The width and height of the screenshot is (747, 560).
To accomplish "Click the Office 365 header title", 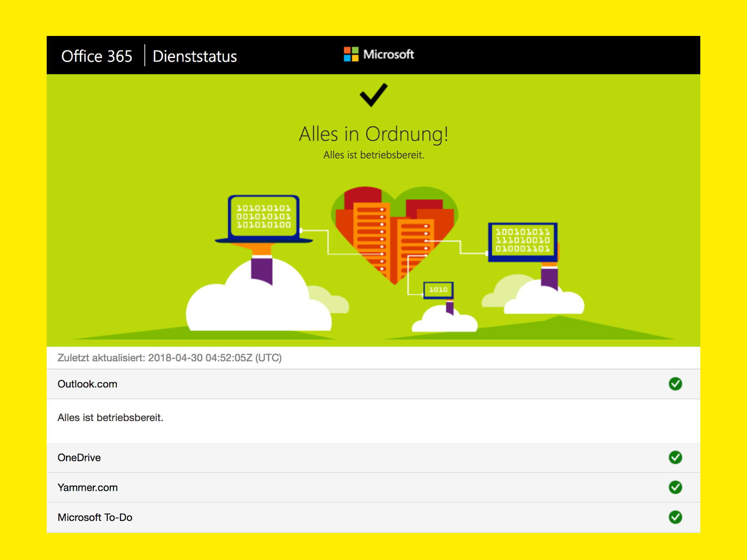I will pyautogui.click(x=97, y=56).
